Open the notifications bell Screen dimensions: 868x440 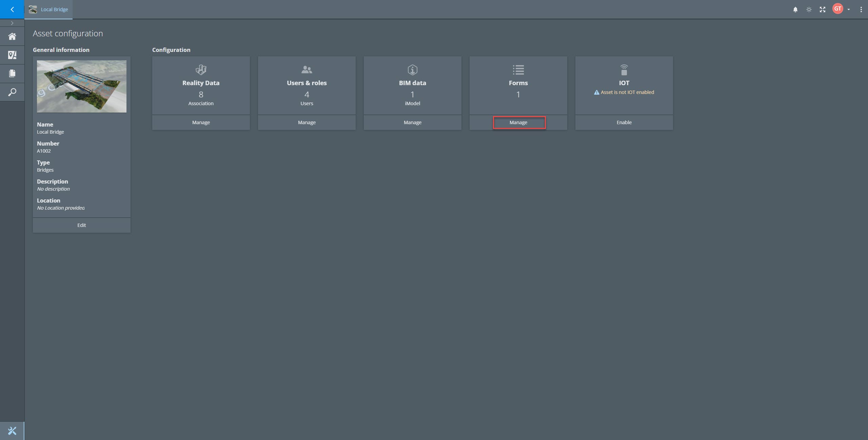click(x=795, y=9)
